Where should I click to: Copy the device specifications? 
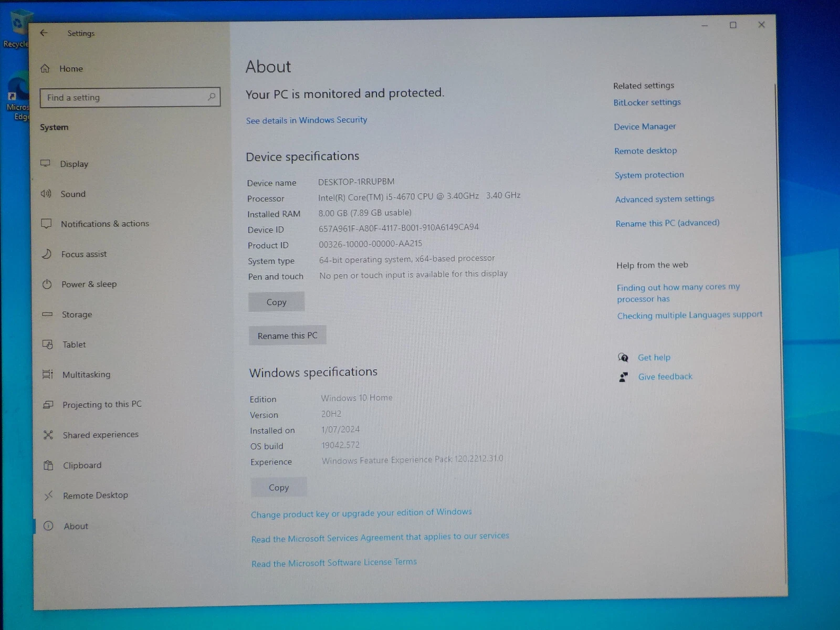pos(276,302)
